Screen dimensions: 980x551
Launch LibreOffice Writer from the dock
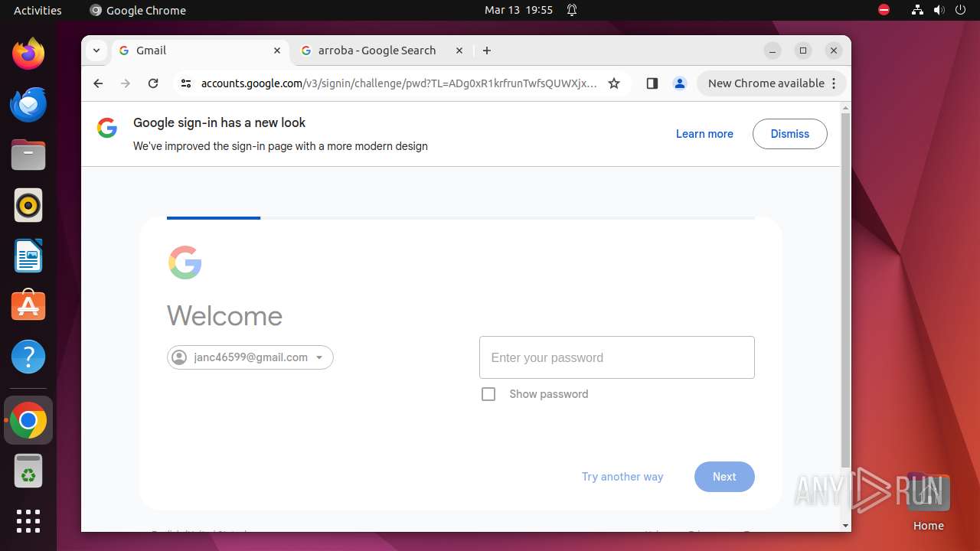pos(28,256)
